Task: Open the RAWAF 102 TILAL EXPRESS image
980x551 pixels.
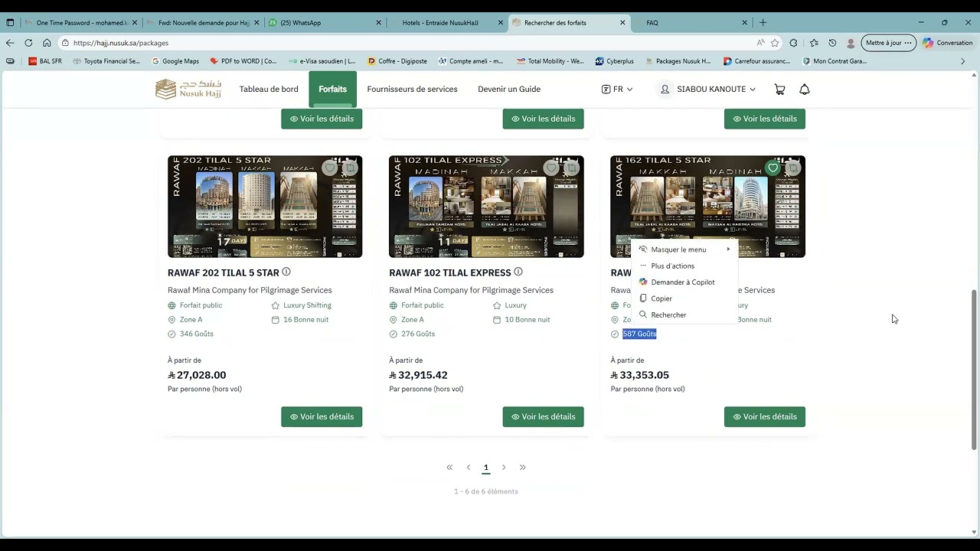Action: (x=486, y=207)
